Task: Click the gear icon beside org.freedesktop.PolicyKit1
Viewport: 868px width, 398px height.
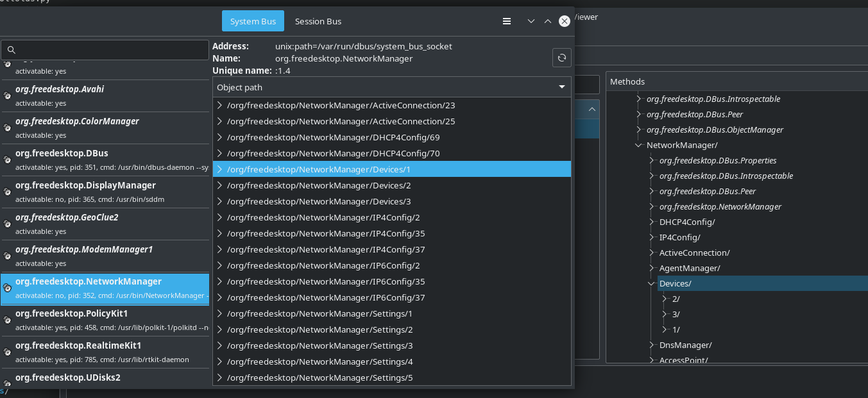Action: (7, 320)
